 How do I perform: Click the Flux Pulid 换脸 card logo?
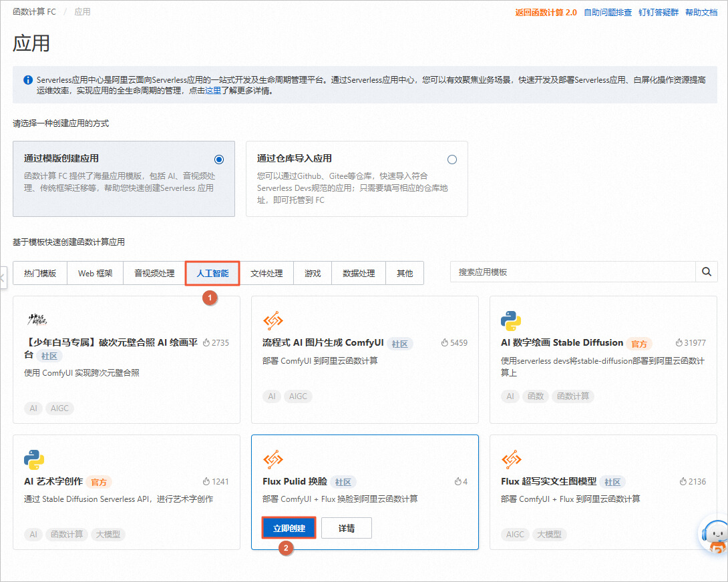point(273,459)
